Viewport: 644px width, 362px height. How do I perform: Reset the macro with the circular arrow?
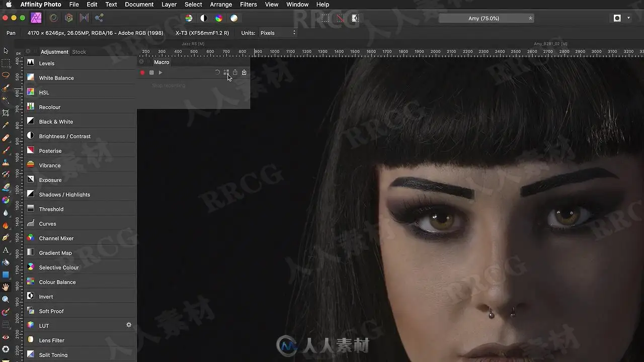(x=217, y=72)
